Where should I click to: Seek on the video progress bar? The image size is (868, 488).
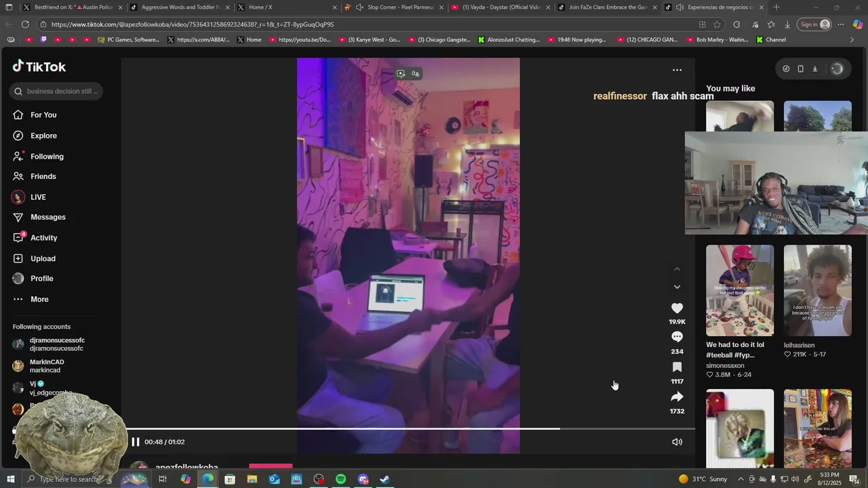[412, 428]
